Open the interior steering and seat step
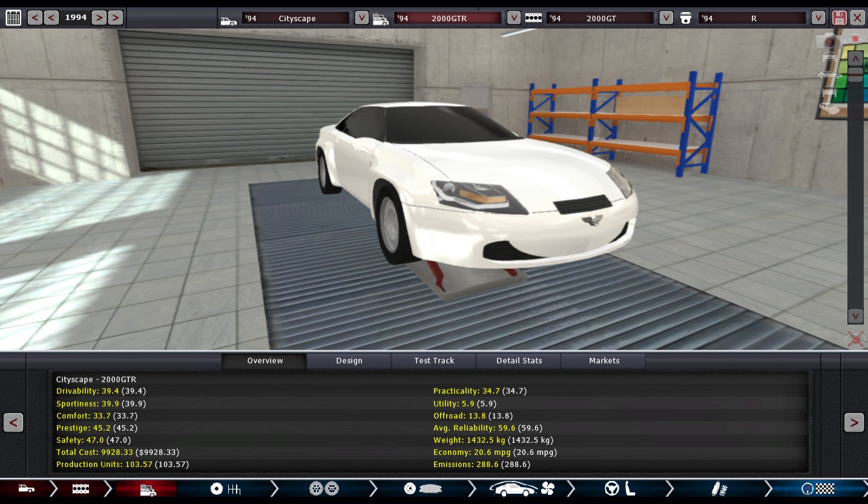The image size is (868, 504). [620, 489]
